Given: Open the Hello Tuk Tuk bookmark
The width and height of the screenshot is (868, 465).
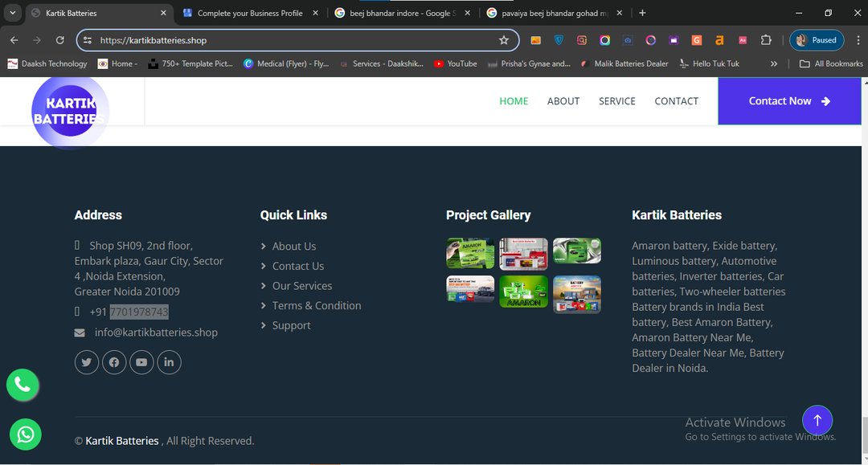Looking at the screenshot, I should [x=709, y=63].
